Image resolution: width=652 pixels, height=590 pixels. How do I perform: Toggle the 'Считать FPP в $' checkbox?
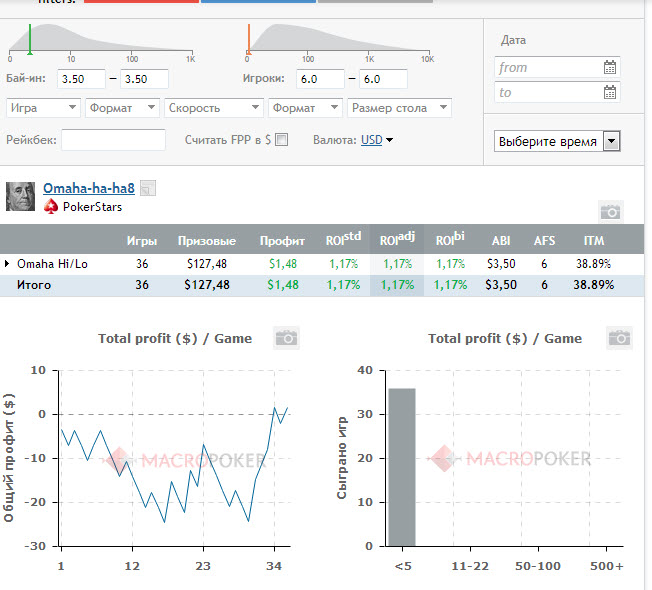tap(282, 140)
